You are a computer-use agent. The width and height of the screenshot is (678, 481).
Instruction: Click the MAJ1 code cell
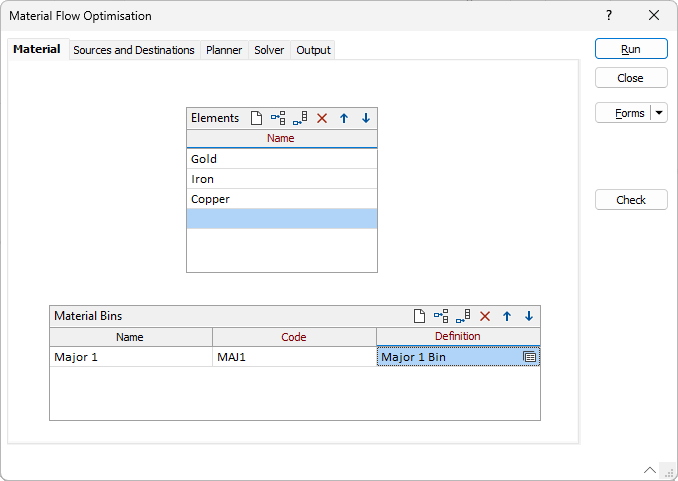click(x=294, y=357)
